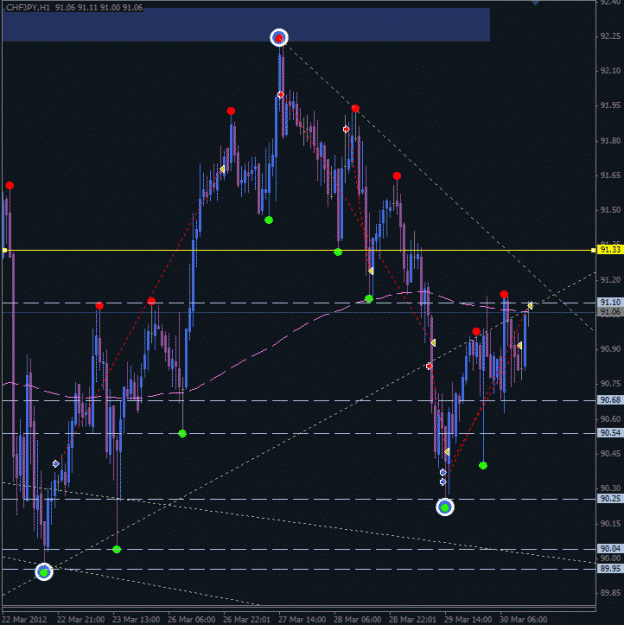Click the yellow 91.33 price label
Viewport: 624px width, 625px height.
pos(610,250)
